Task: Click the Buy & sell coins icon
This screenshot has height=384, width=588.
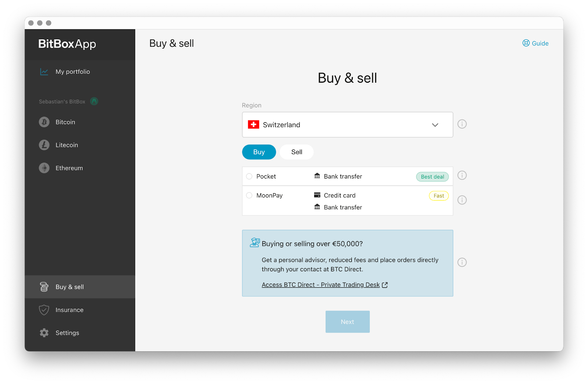Action: 44,287
